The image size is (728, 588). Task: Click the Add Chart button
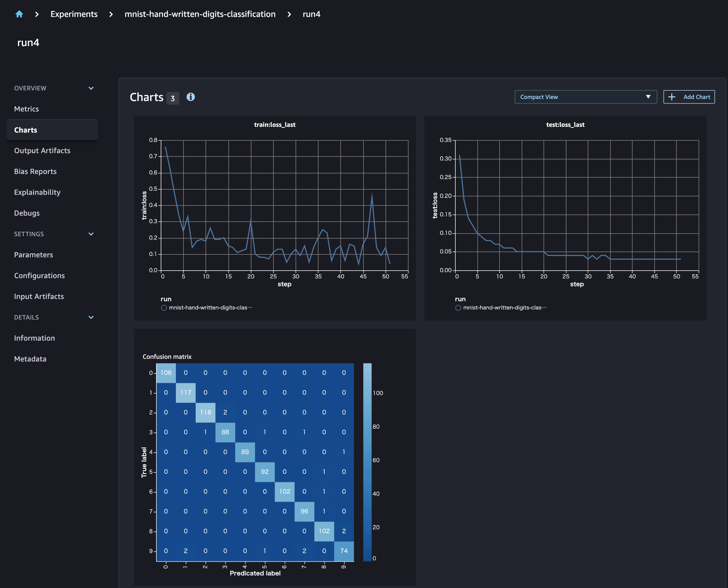(x=689, y=97)
